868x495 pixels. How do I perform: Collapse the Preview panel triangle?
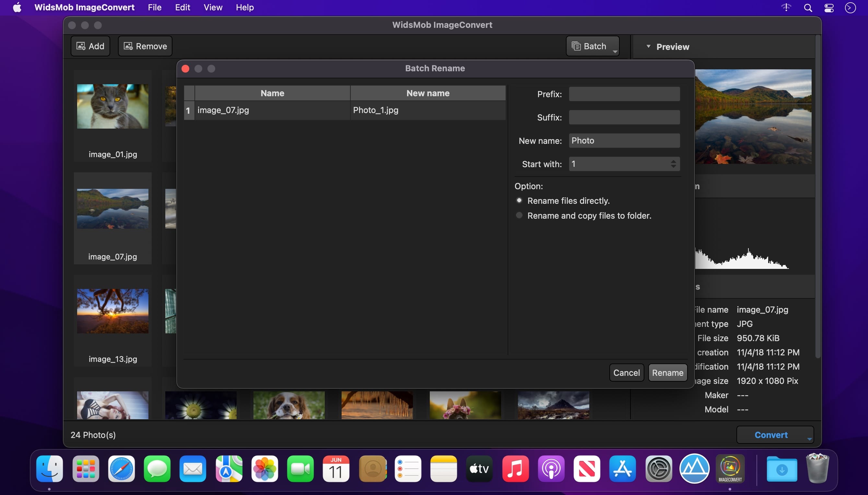click(648, 46)
